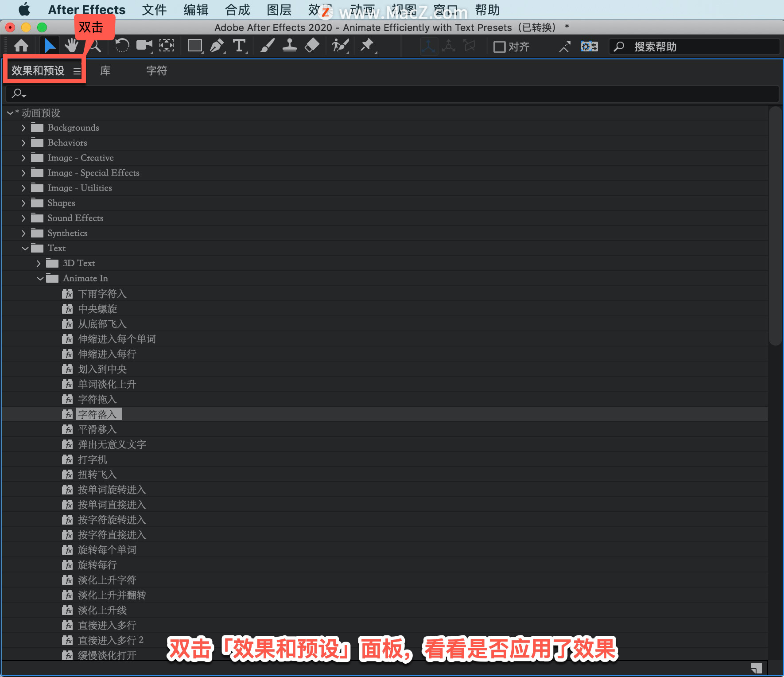
Task: Select the 打字机 preset
Action: 93,460
